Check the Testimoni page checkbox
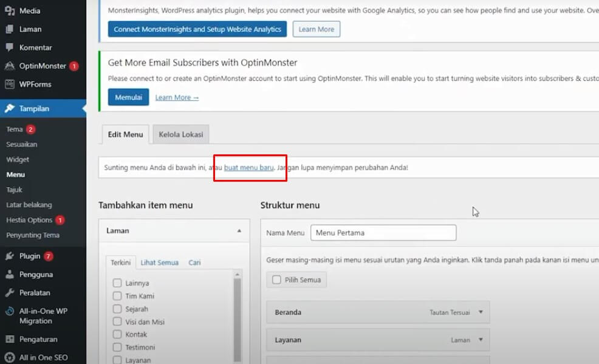Viewport: 599px width, 364px height. click(117, 347)
